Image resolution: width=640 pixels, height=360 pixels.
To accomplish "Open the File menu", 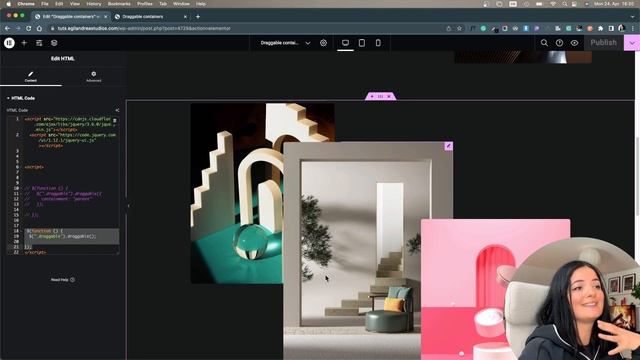I will (45, 4).
